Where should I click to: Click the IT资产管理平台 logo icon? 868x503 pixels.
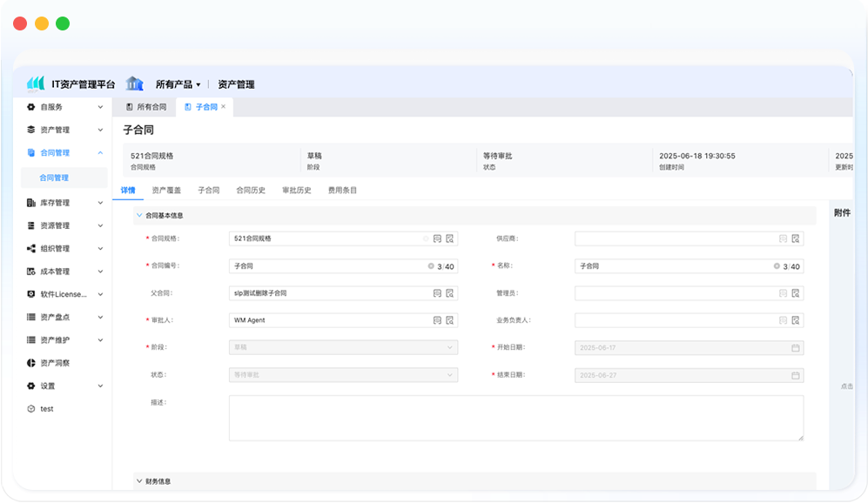(36, 84)
